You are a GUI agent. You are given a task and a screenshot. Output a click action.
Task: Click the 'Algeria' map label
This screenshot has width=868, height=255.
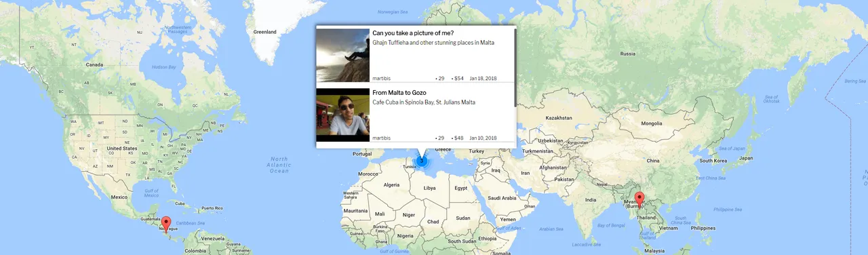pyautogui.click(x=392, y=184)
